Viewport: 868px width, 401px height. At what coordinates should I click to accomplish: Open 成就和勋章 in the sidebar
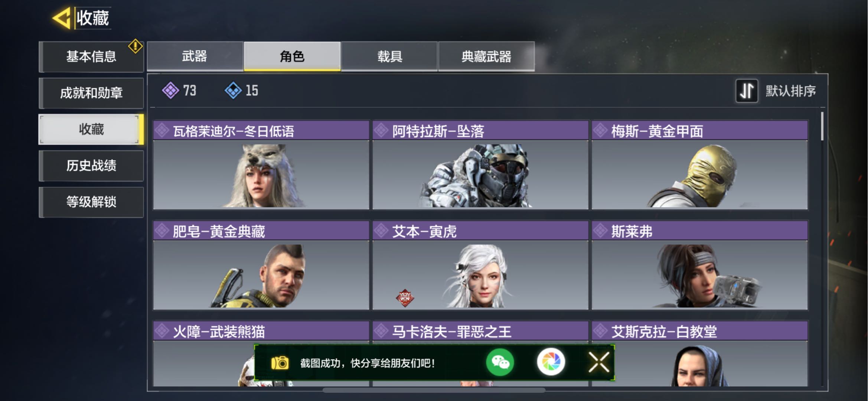click(91, 93)
